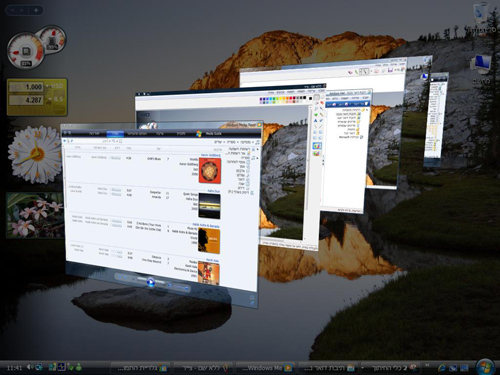Viewport: 500px width, 375px height.
Task: Click the Microsoft communities folder in the Mail tree
Action: [350, 137]
